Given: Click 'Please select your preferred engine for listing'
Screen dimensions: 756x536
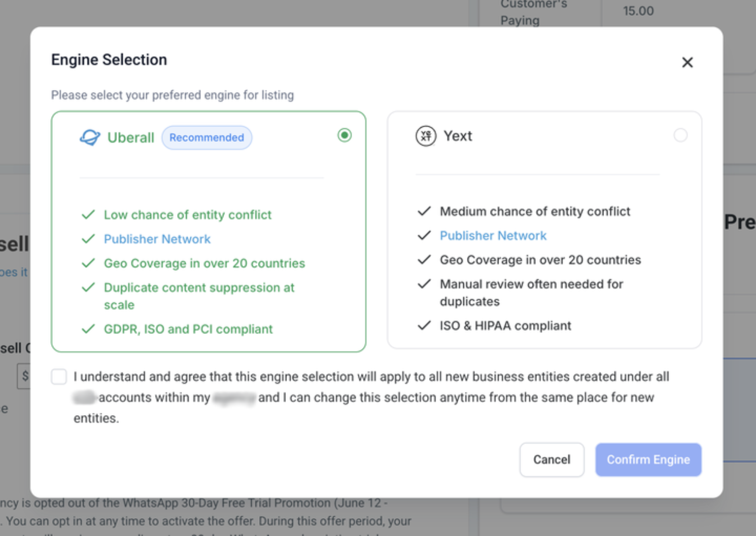Looking at the screenshot, I should pos(172,95).
